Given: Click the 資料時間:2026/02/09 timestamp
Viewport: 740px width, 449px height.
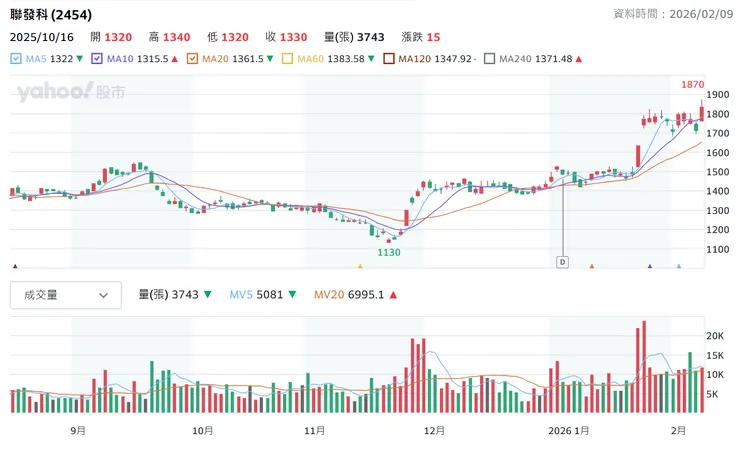Looking at the screenshot, I should pos(673,14).
